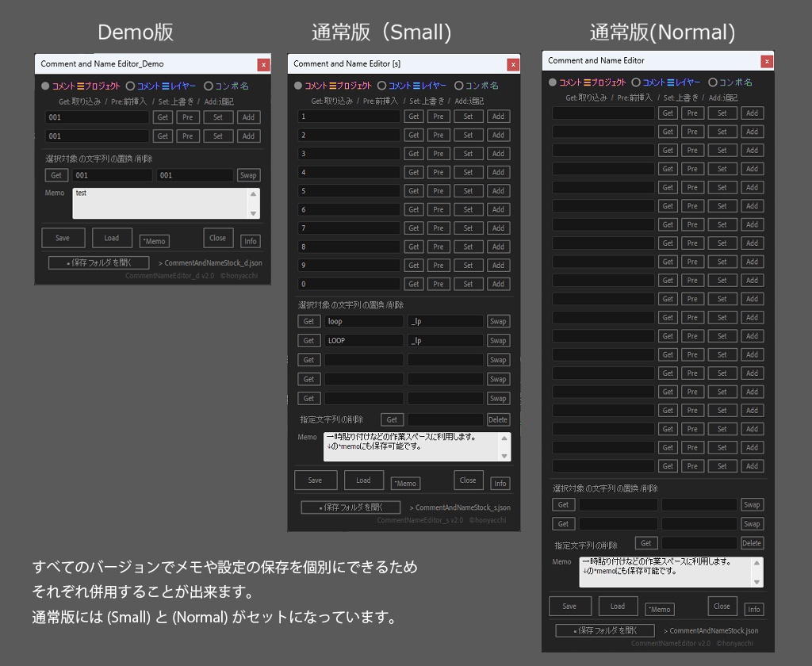Close the Comment and Name Editor [s] window

pos(513,64)
